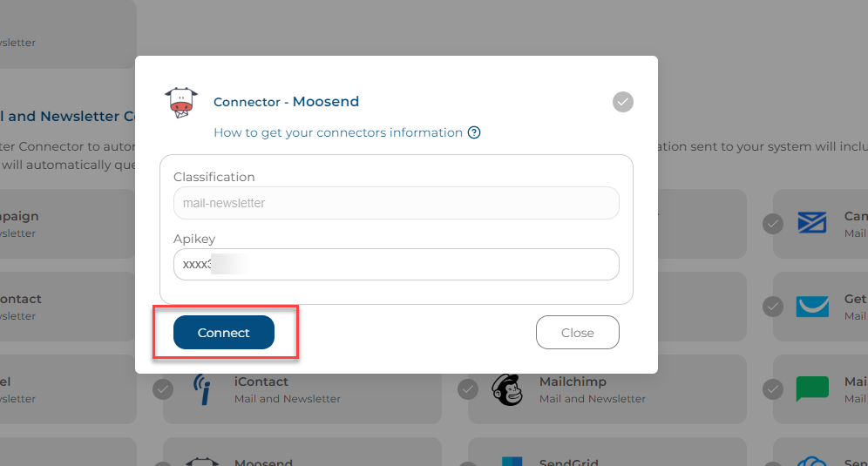This screenshot has width=868, height=466.
Task: Focus the Apikey input field
Action: pos(397,265)
